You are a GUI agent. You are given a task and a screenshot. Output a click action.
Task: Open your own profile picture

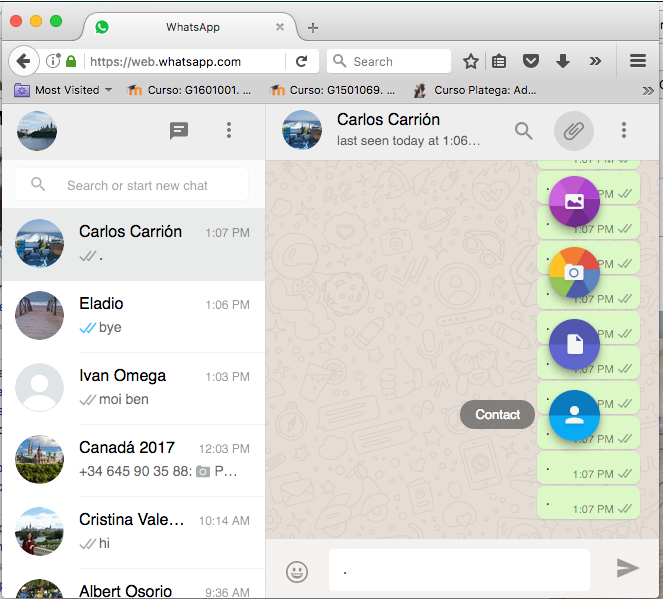(x=37, y=131)
